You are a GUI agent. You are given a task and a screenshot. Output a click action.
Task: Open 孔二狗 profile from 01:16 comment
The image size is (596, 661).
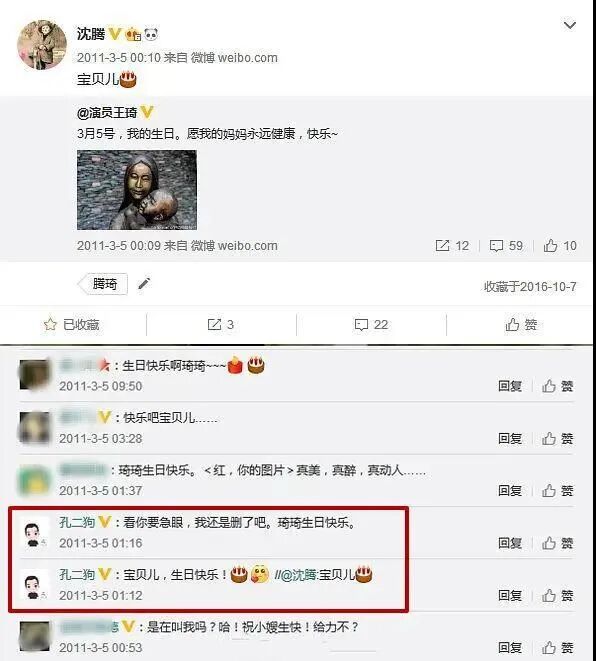(77, 523)
